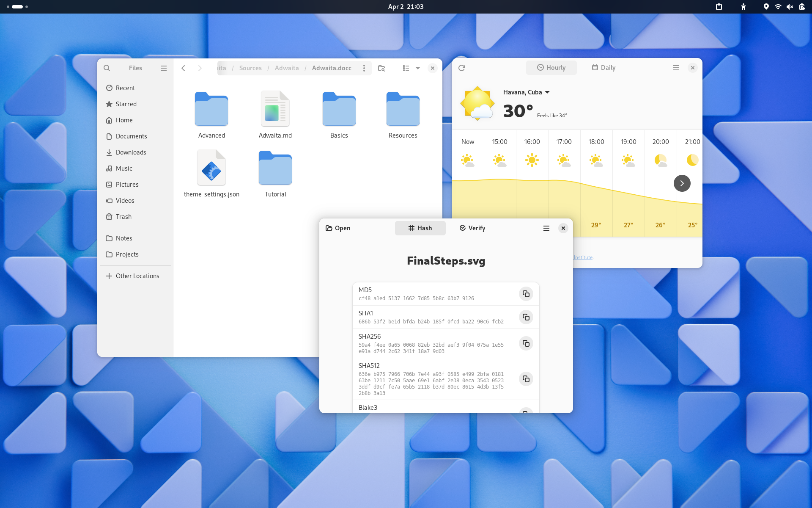The image size is (812, 508).
Task: Click the accessibility icon in top bar
Action: tap(743, 7)
